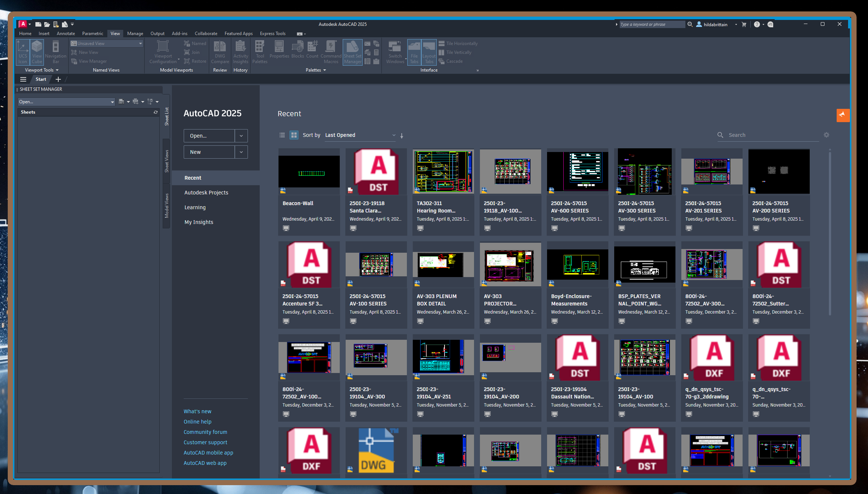Open the Sort by Last Opened dropdown

pyautogui.click(x=360, y=135)
